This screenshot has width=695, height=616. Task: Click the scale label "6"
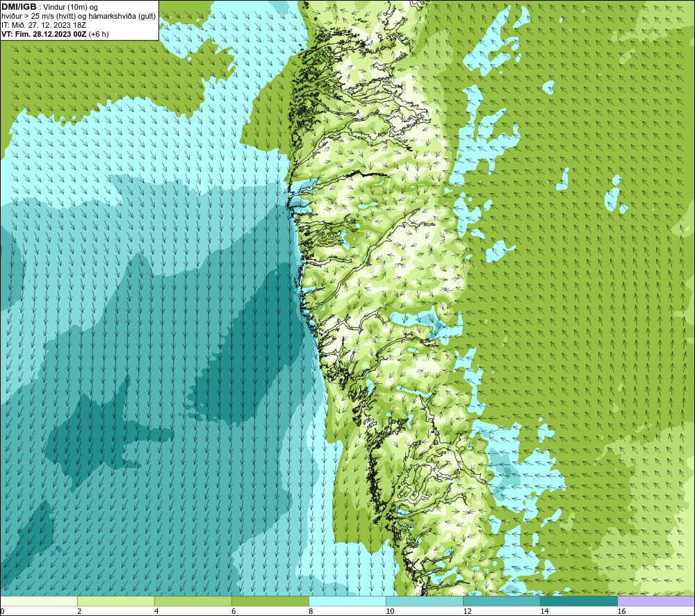click(x=234, y=612)
